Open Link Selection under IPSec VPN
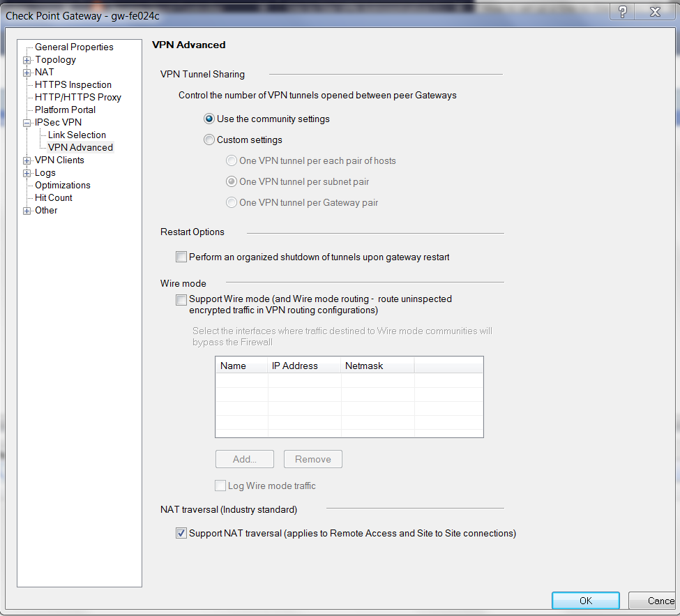 click(x=77, y=135)
